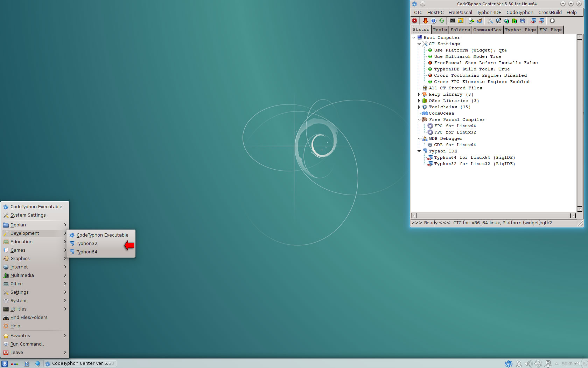
Task: Collapse the CT Settings tree node
Action: [x=419, y=44]
